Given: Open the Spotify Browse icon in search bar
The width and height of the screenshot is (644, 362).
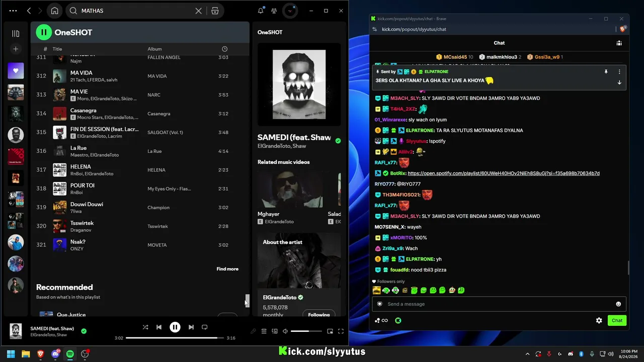Looking at the screenshot, I should click(215, 11).
